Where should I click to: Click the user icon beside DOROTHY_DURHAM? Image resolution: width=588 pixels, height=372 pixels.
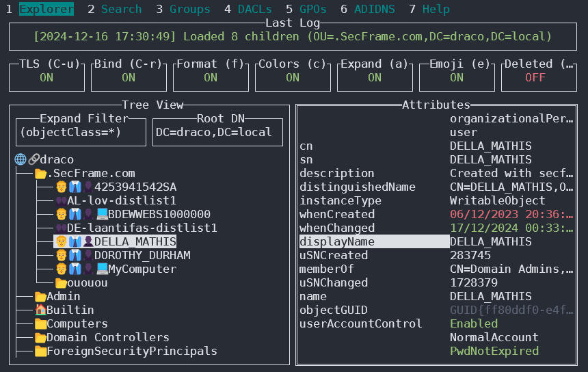61,255
